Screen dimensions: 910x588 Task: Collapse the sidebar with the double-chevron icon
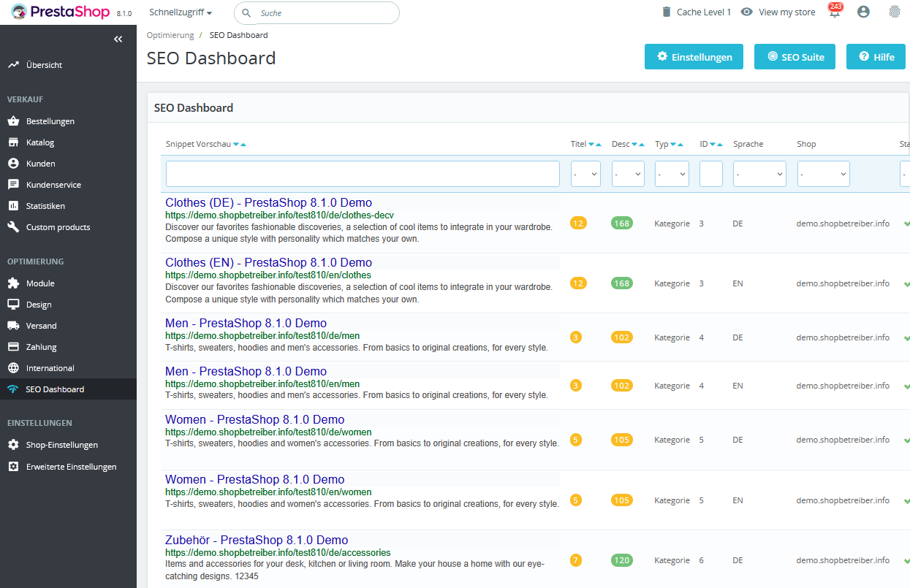(x=118, y=39)
